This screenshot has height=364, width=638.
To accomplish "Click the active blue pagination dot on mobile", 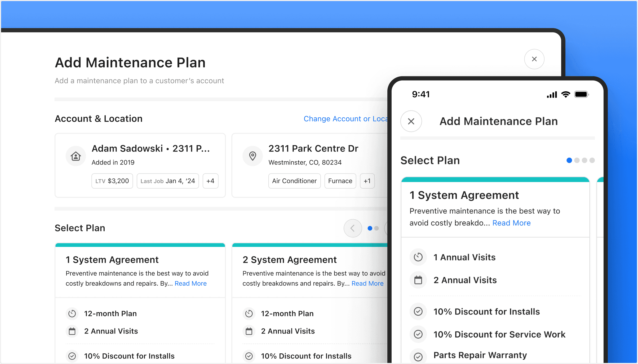I will tap(569, 160).
